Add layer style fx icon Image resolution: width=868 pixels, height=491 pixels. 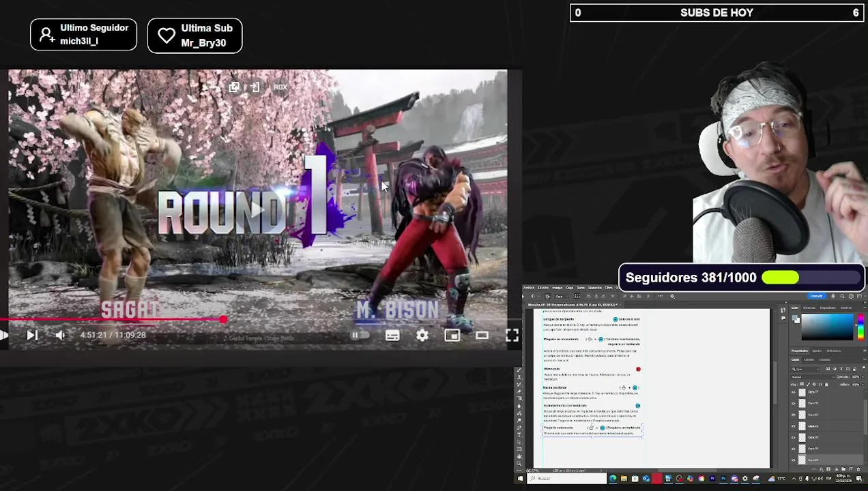821,469
